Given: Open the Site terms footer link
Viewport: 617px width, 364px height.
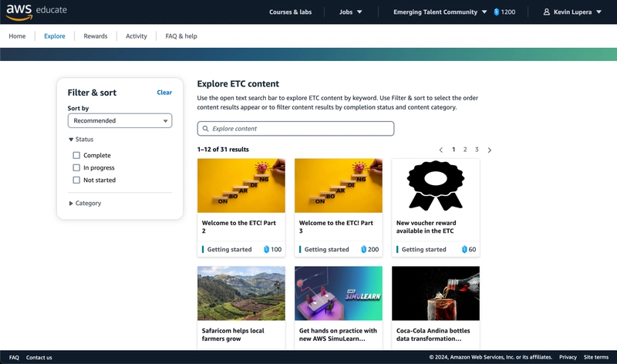Looking at the screenshot, I should (596, 357).
